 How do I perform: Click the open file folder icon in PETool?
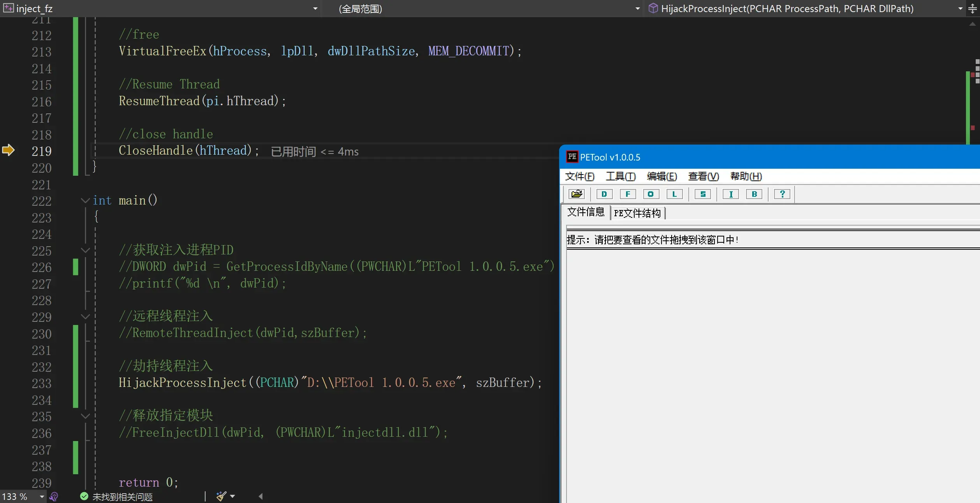point(577,194)
